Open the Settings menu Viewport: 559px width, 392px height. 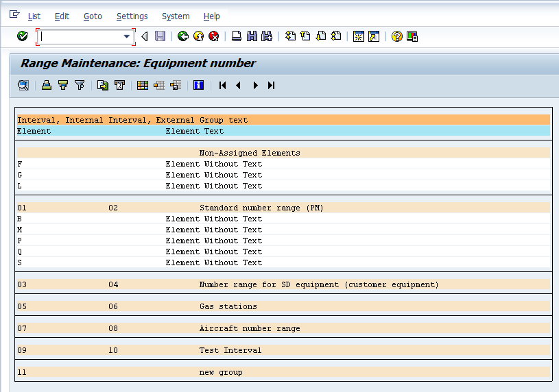132,16
